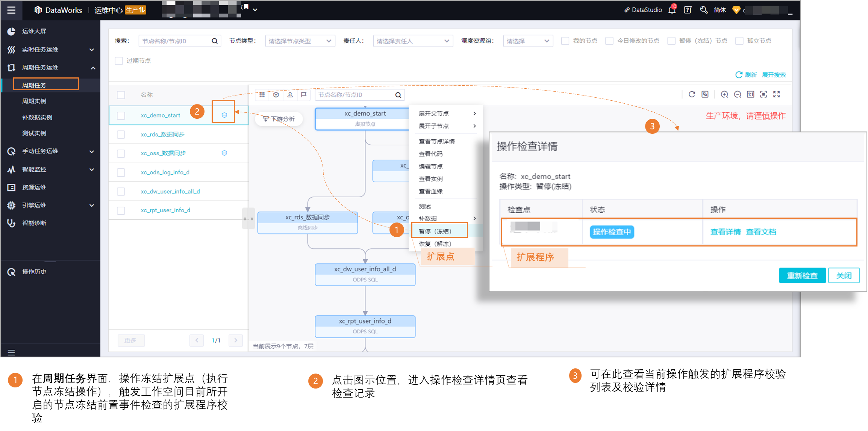Image resolution: width=868 pixels, height=431 pixels.
Task: Open 查看详情 link in the dialog
Action: point(726,232)
